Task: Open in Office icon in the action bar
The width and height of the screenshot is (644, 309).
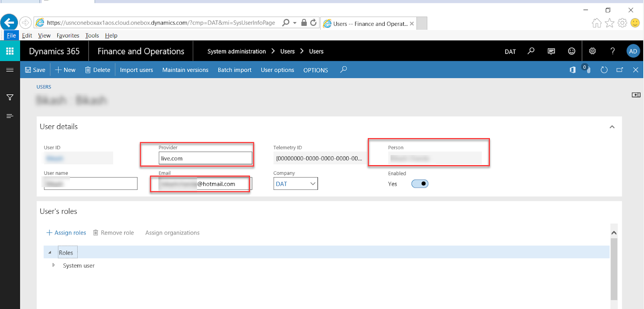Action: tap(572, 70)
